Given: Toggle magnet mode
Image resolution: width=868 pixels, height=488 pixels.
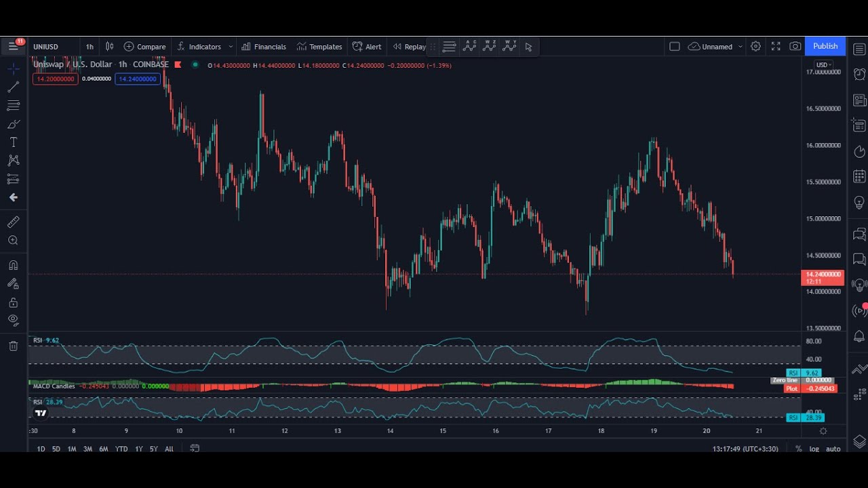Looking at the screenshot, I should [x=13, y=265].
